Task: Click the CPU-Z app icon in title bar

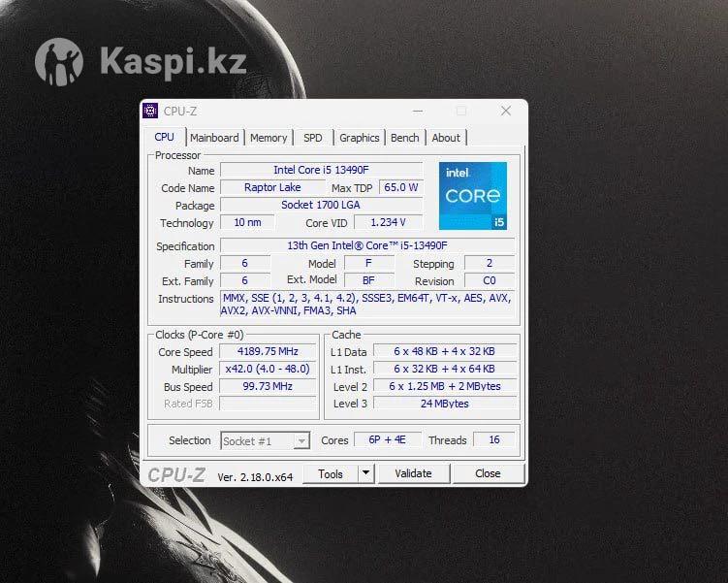Action: pyautogui.click(x=150, y=112)
